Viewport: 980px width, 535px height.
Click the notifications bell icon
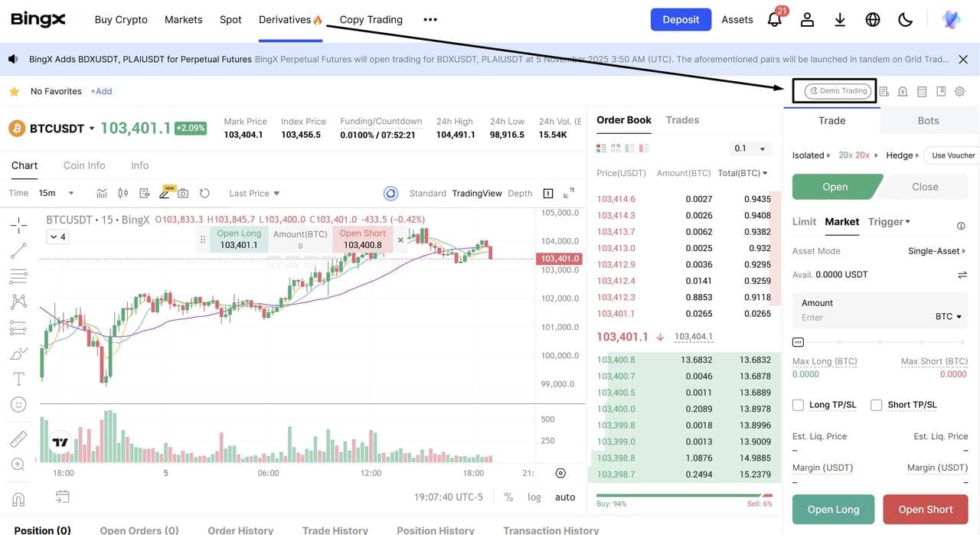pyautogui.click(x=774, y=20)
